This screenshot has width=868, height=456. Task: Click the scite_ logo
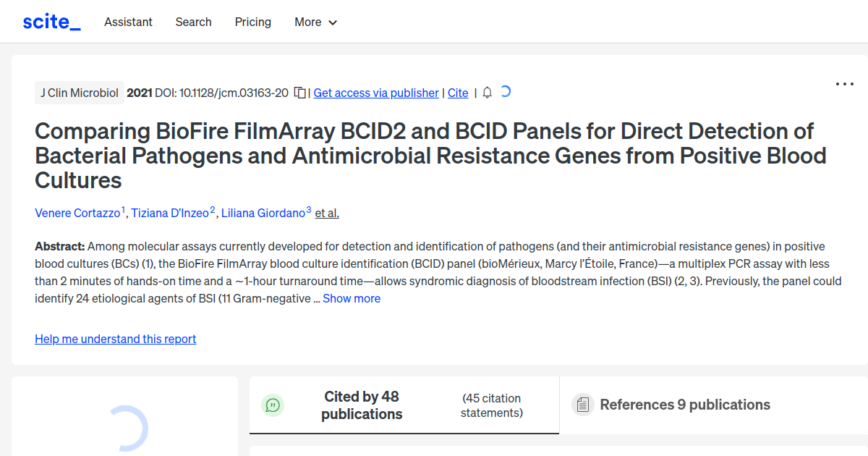coord(51,21)
